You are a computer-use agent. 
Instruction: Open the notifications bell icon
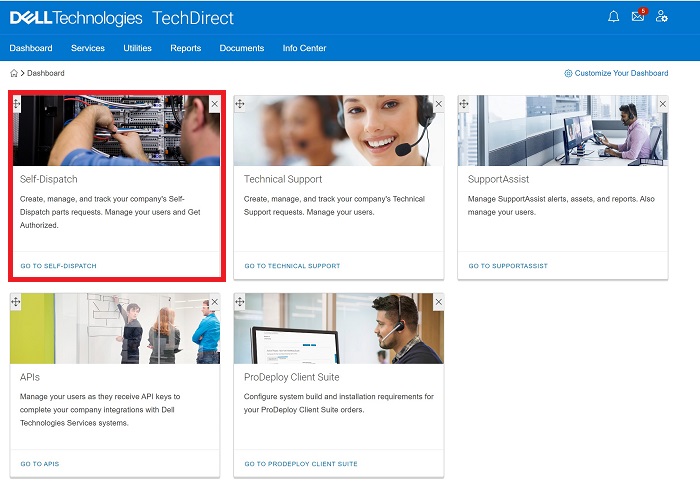tap(613, 17)
